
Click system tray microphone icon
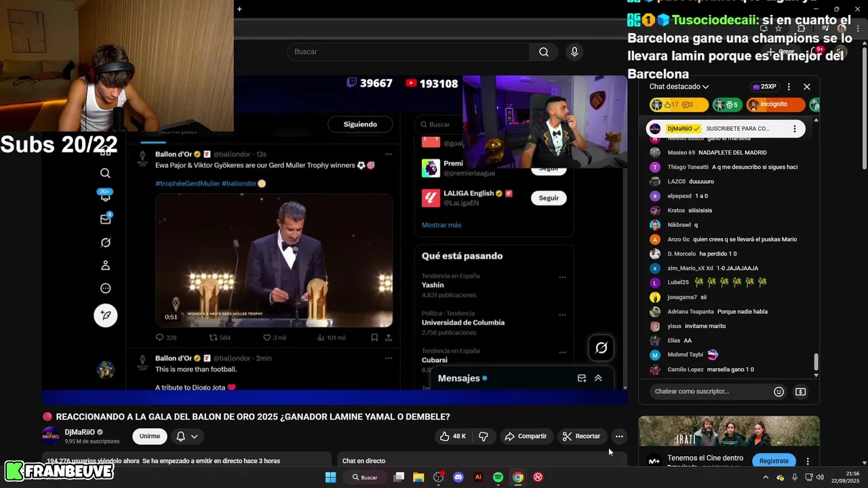795,477
